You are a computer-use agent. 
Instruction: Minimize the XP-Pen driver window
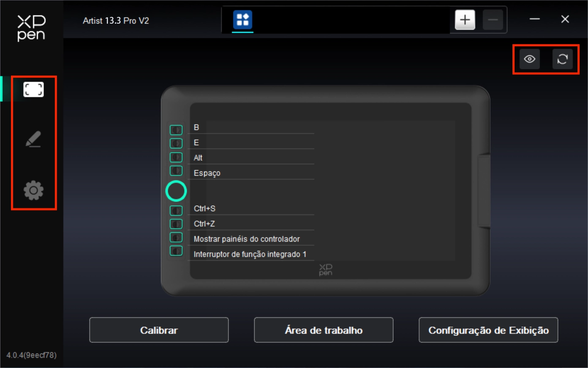(x=535, y=19)
